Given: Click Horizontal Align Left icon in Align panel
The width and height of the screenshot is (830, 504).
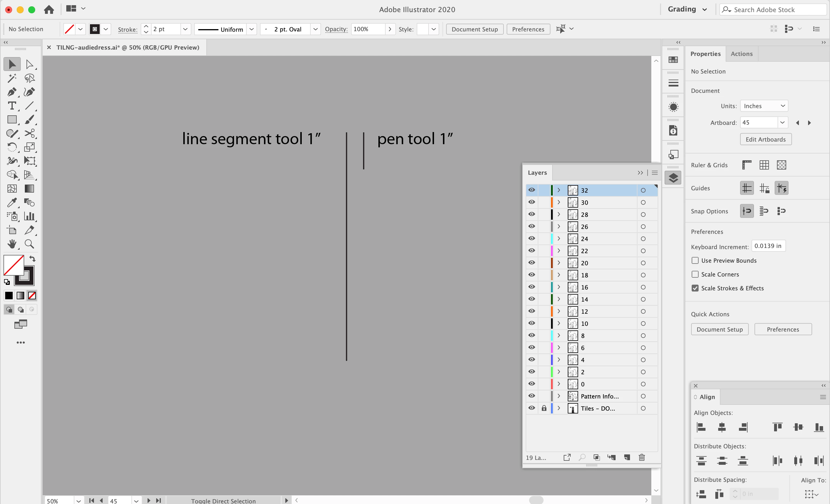Looking at the screenshot, I should click(x=701, y=427).
